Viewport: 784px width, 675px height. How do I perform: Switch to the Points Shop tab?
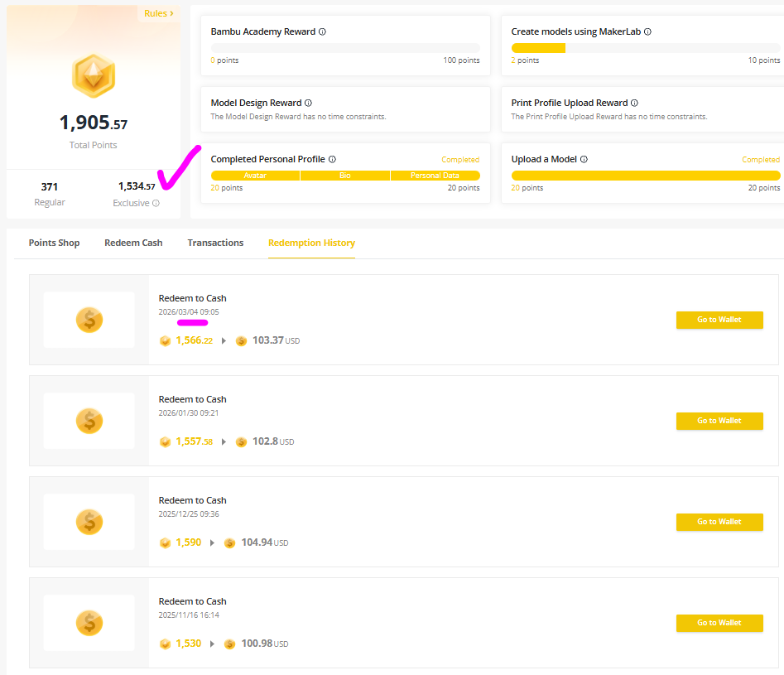coord(54,243)
